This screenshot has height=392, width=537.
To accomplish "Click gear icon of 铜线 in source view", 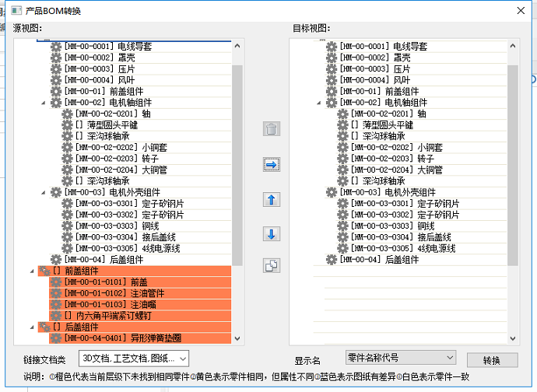I will [67, 226].
